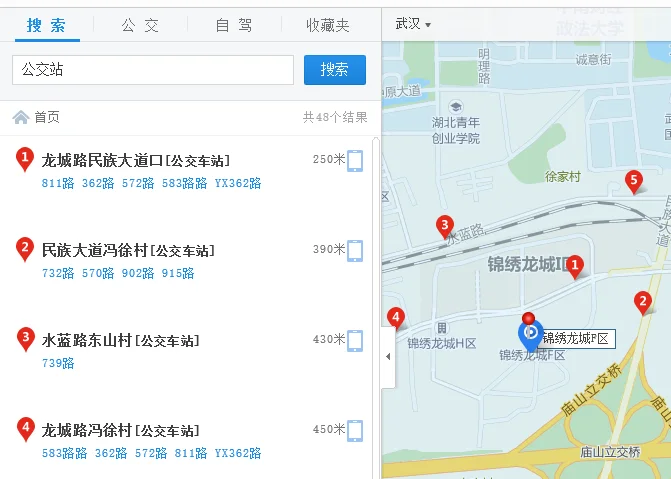Open bus line 739路
671x479 pixels.
point(58,363)
